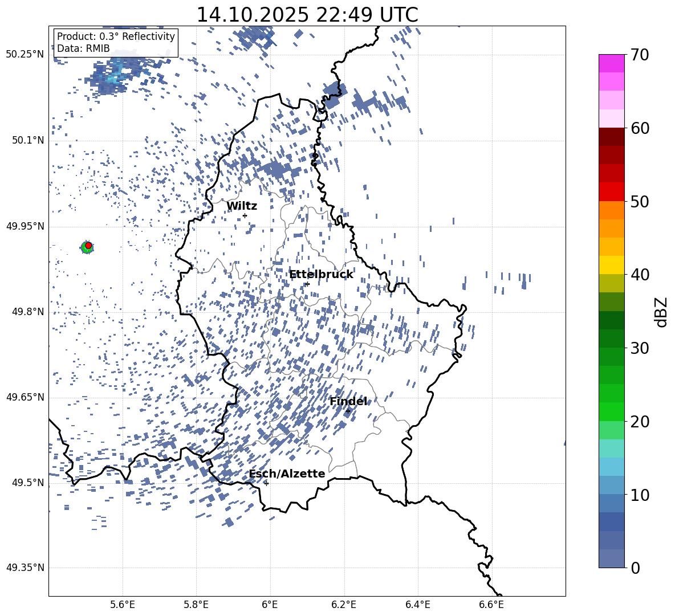Click the 49.5°N latitude label
This screenshot has width=675, height=616.
[28, 483]
